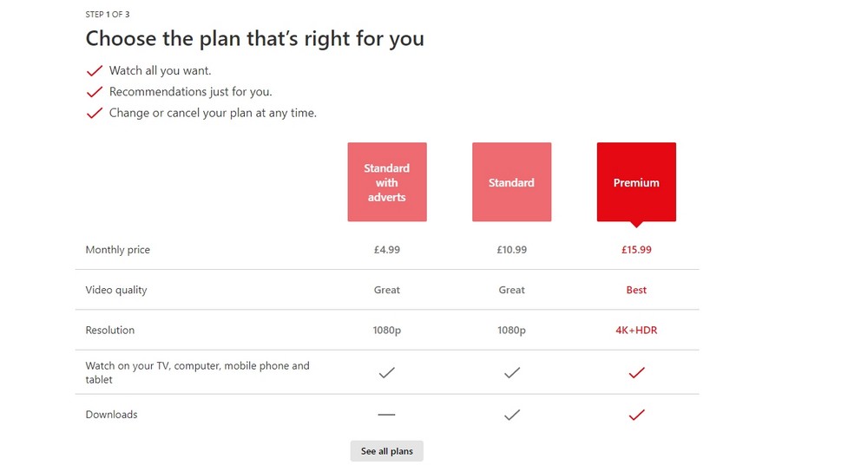Click the £4.99 monthly price
Viewport: 868px width, 472px height.
tap(387, 250)
